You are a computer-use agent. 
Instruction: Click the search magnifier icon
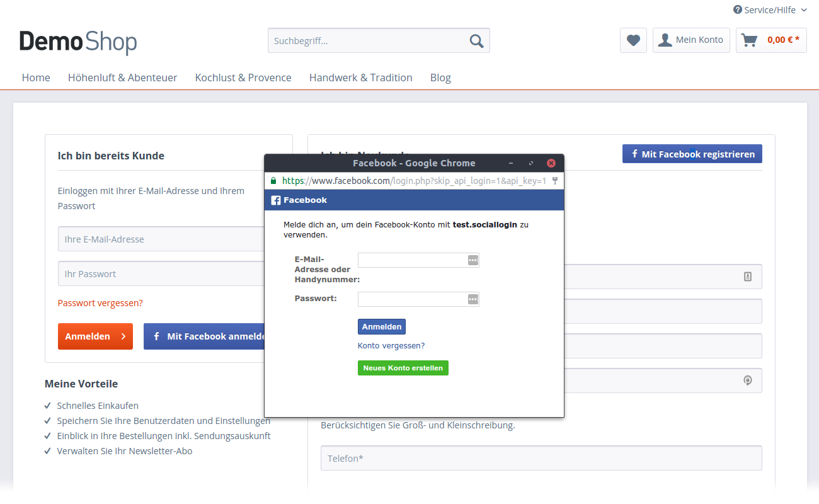pos(476,41)
